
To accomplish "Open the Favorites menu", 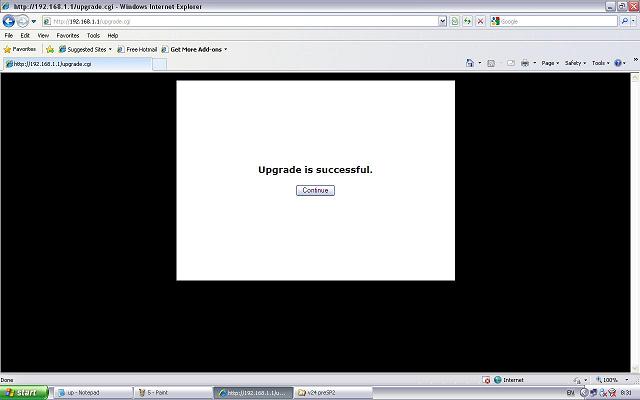I will 68,36.
